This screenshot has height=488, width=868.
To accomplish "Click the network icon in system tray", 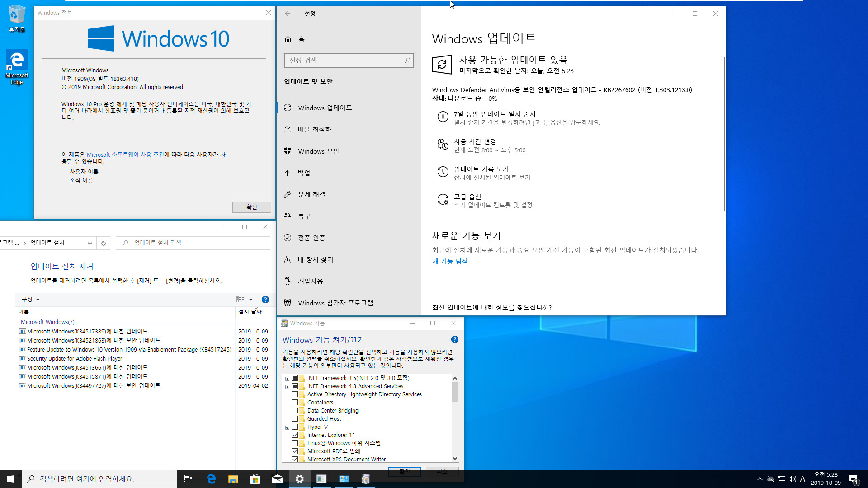I will coord(782,479).
